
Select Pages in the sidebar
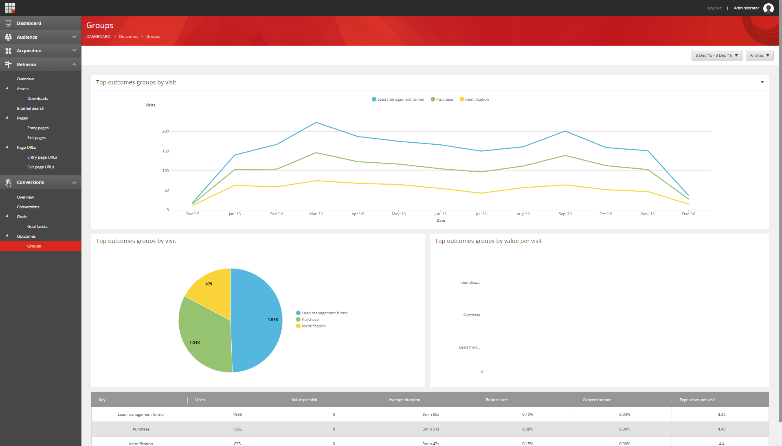click(22, 118)
